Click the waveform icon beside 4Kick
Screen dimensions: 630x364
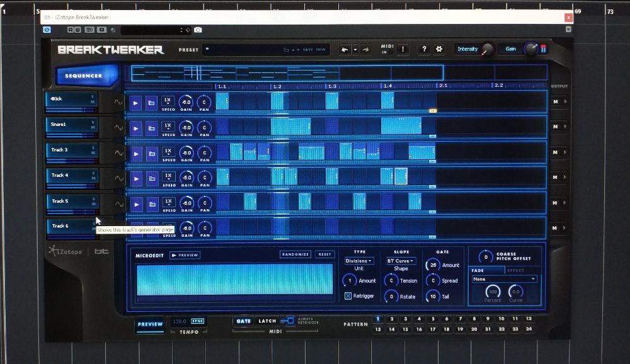[118, 102]
